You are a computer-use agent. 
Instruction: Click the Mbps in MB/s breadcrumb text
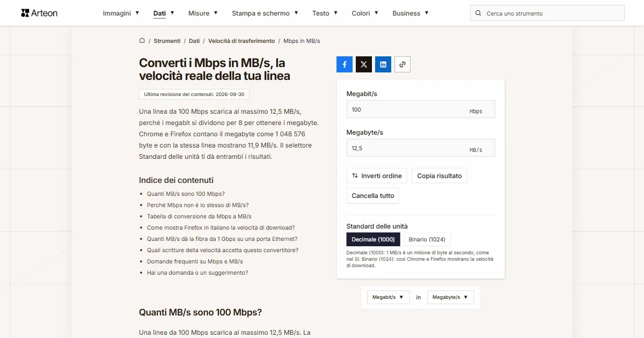click(x=302, y=41)
